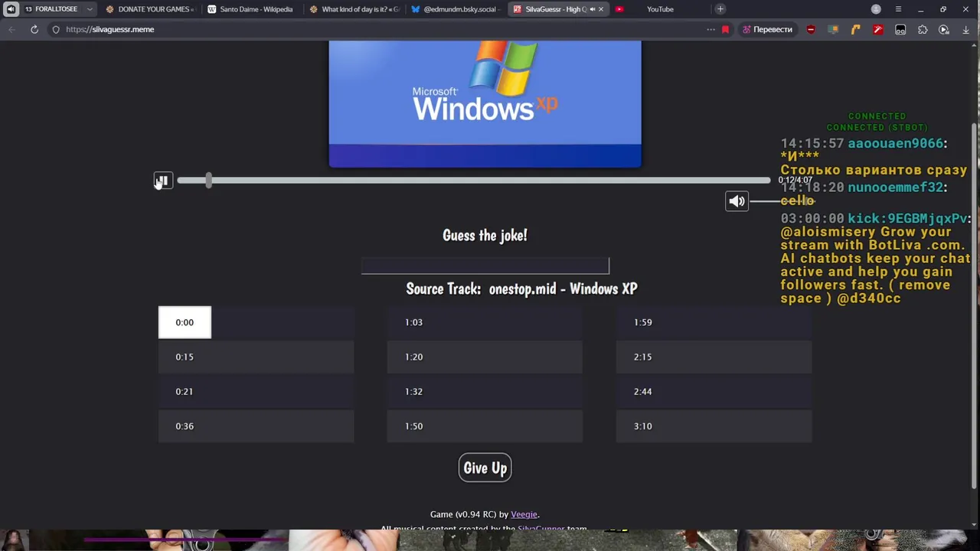The height and width of the screenshot is (551, 980).
Task: Open the media playback control icon
Action: point(944,29)
